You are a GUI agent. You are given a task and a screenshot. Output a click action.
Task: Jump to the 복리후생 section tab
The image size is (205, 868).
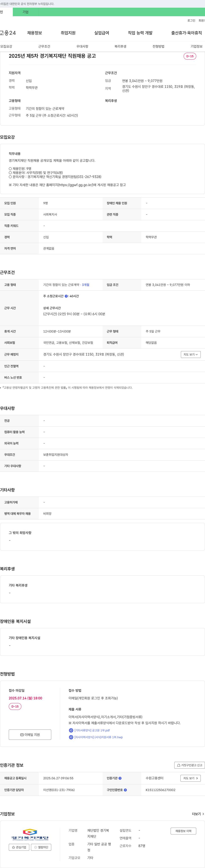click(x=120, y=47)
